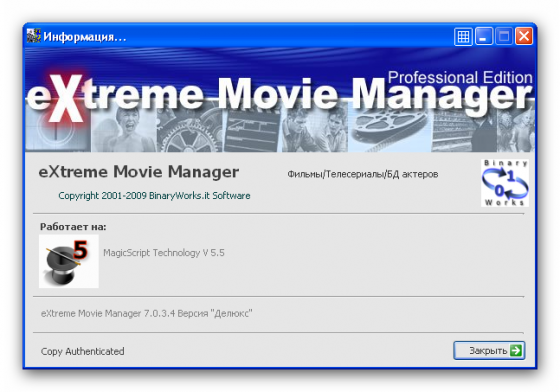Click Copyright 2001-2009 BinaryWorks.it Software text
Screen dimensions: 560x392
click(x=154, y=196)
